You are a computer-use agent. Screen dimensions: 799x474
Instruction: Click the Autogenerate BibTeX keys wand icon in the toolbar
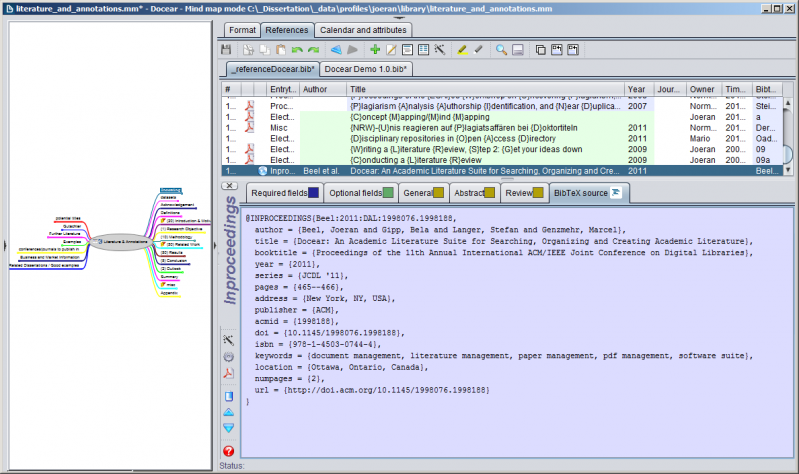439,49
